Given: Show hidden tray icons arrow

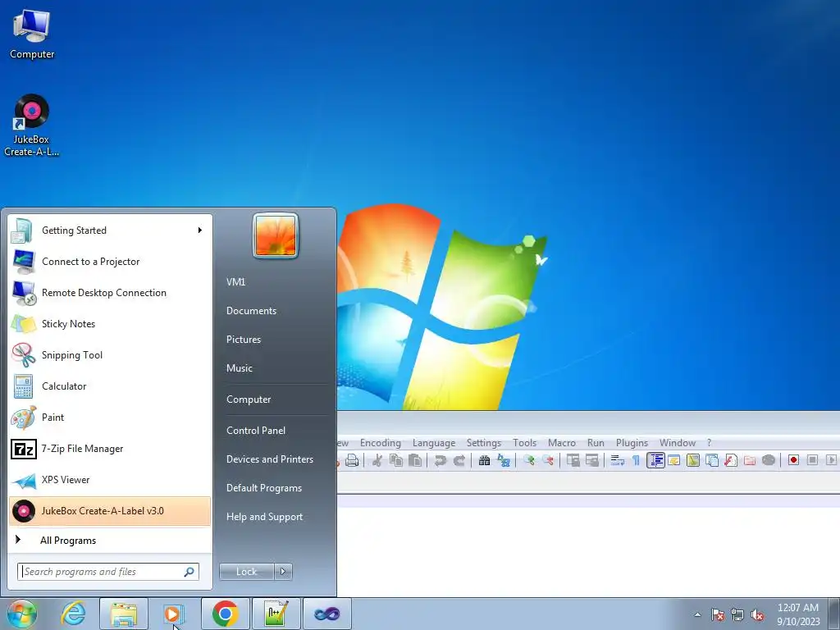Looking at the screenshot, I should coord(697,614).
